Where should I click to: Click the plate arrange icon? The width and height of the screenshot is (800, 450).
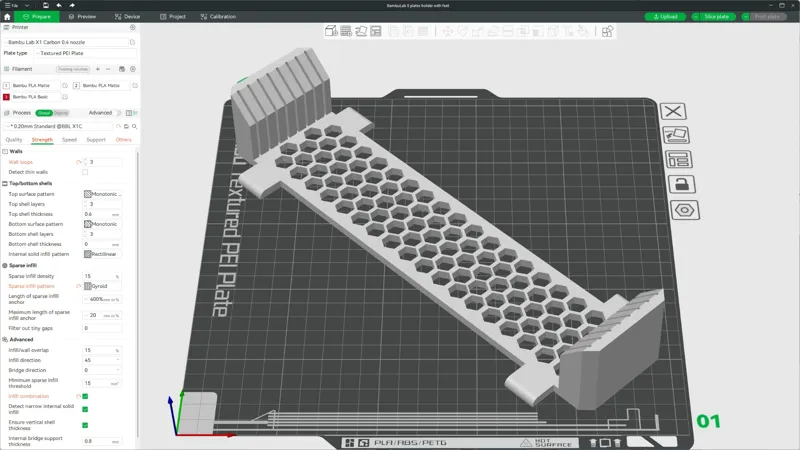(x=679, y=160)
